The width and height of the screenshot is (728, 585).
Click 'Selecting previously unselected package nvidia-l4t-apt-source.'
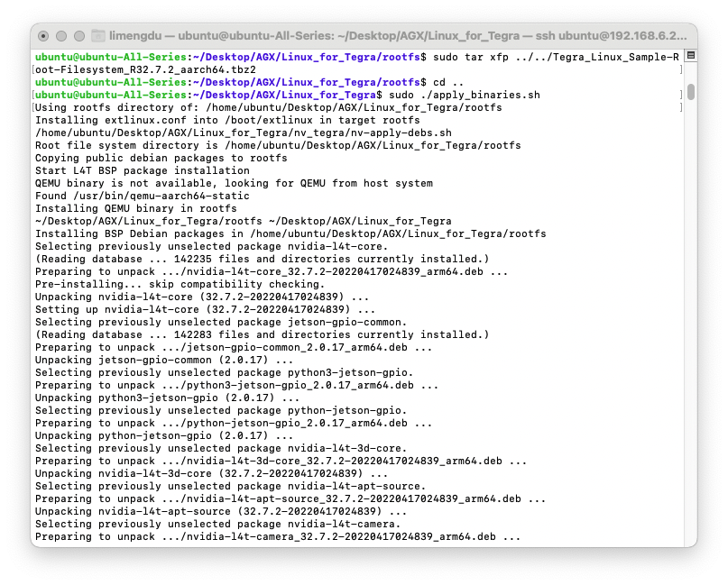[231, 486]
